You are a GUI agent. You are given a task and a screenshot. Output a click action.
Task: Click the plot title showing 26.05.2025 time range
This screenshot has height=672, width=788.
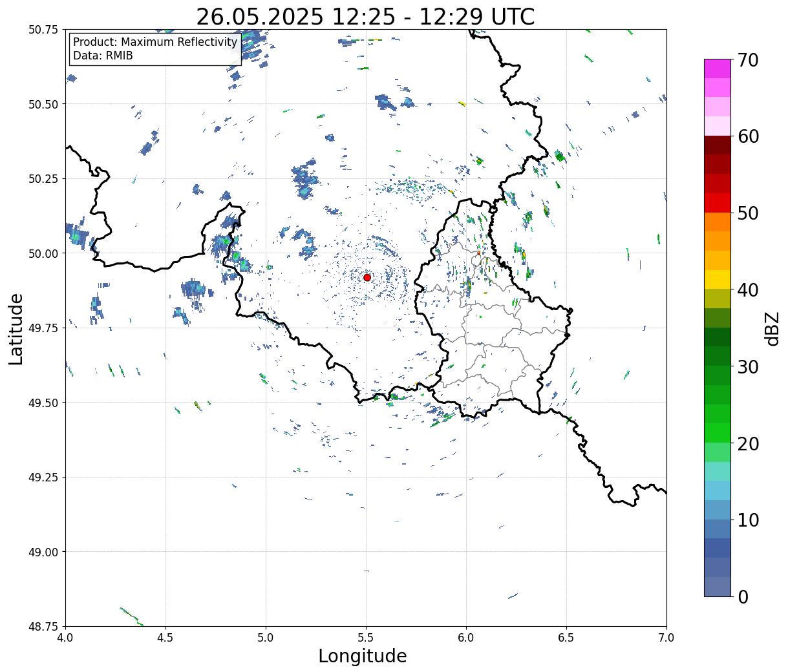pos(365,16)
